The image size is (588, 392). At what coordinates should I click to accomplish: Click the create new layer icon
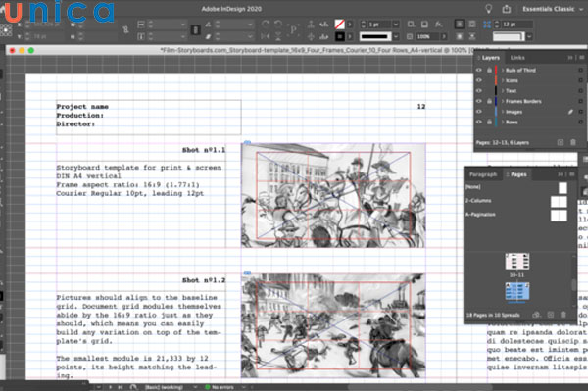click(559, 142)
